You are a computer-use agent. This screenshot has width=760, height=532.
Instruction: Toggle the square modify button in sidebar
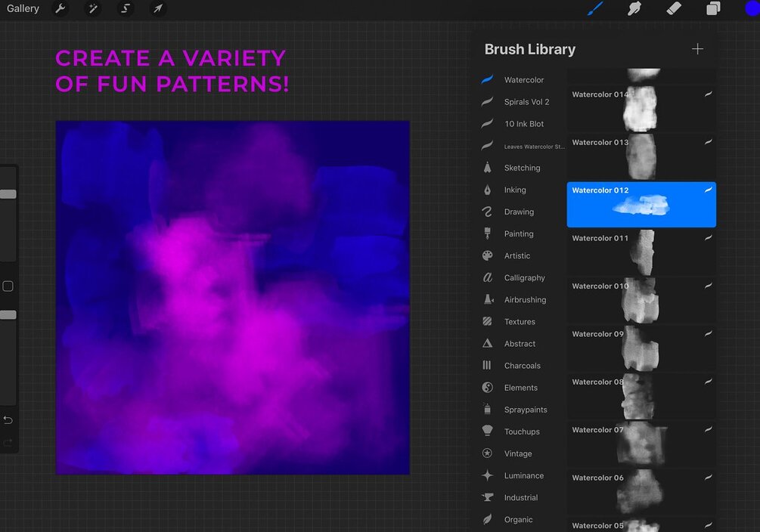coord(8,286)
